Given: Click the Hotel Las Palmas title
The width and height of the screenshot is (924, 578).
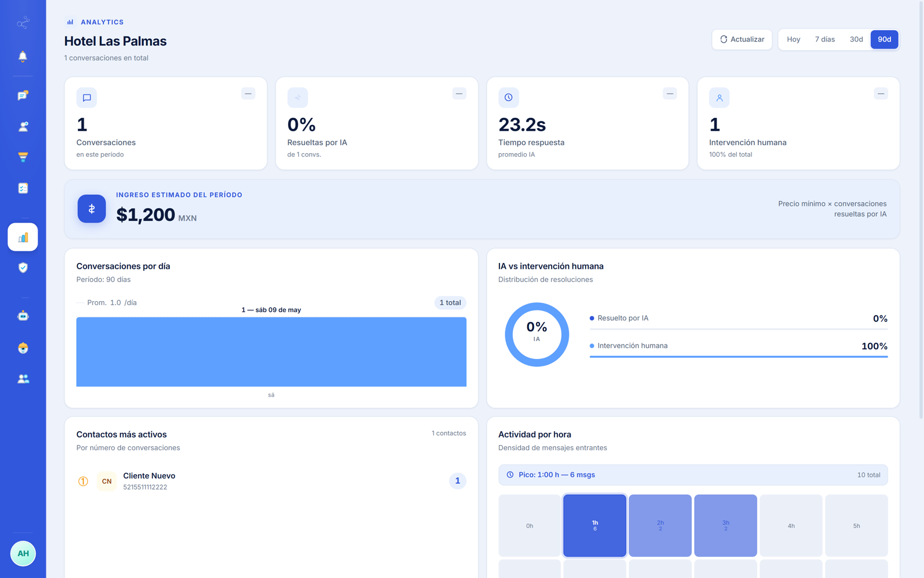Looking at the screenshot, I should point(115,41).
